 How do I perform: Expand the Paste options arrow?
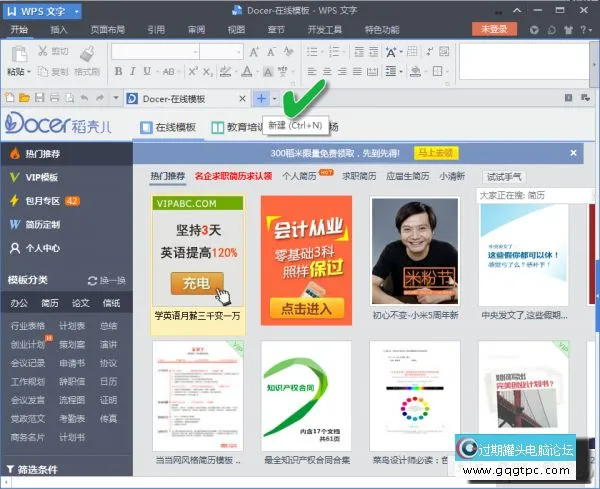(29, 72)
